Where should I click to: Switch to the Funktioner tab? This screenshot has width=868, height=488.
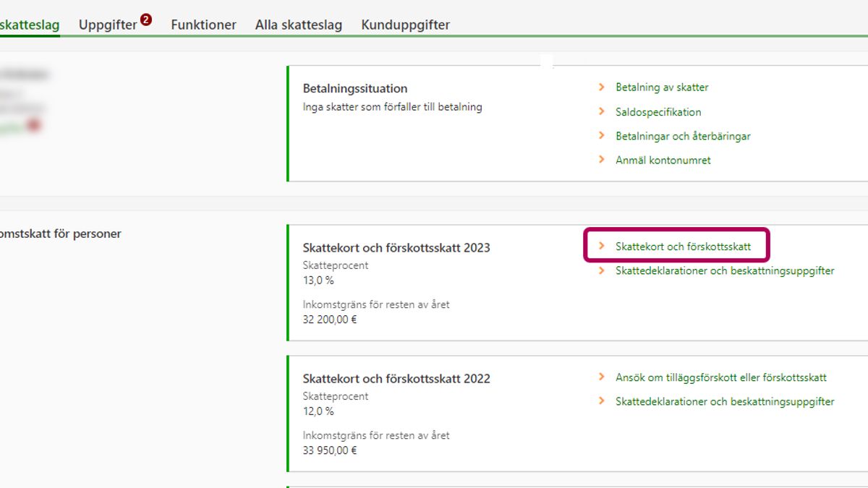(203, 25)
